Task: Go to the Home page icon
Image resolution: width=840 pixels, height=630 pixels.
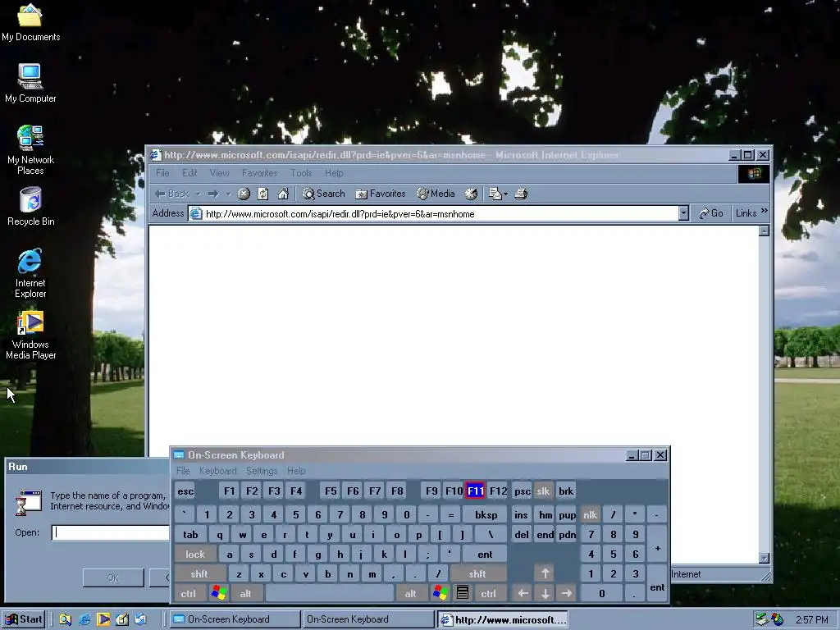Action: click(x=283, y=194)
